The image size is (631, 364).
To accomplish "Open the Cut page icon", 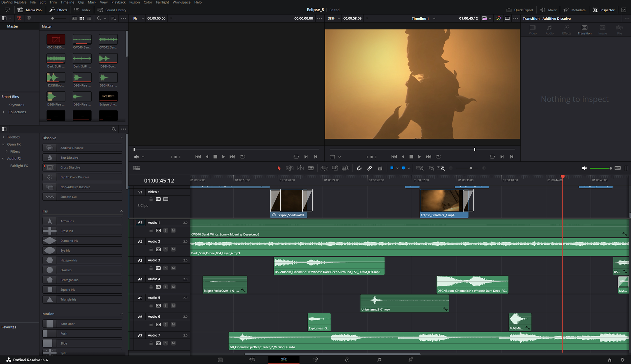I will coord(252,360).
